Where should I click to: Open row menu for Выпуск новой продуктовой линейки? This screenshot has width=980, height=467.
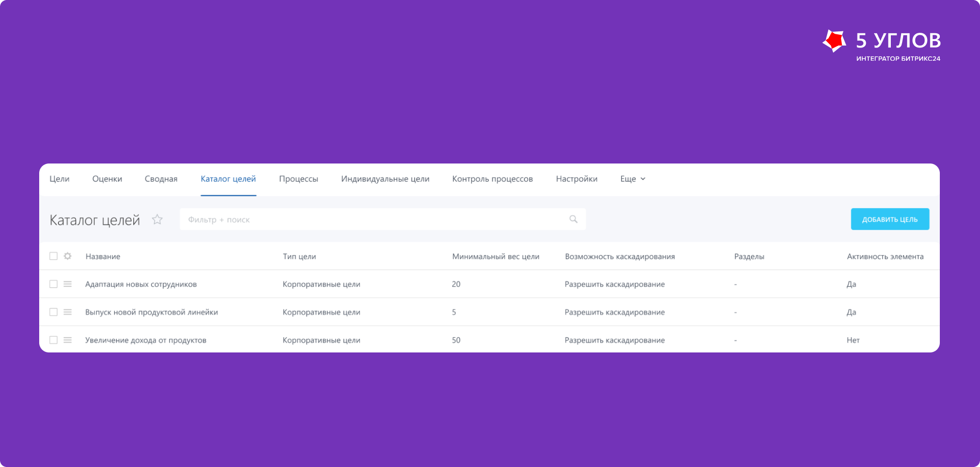point(68,312)
